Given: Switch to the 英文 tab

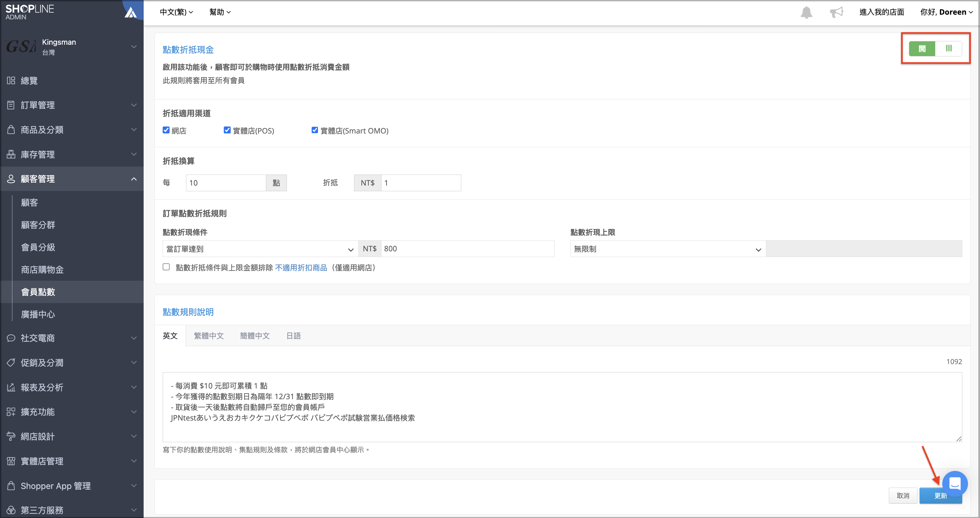Looking at the screenshot, I should (x=170, y=335).
